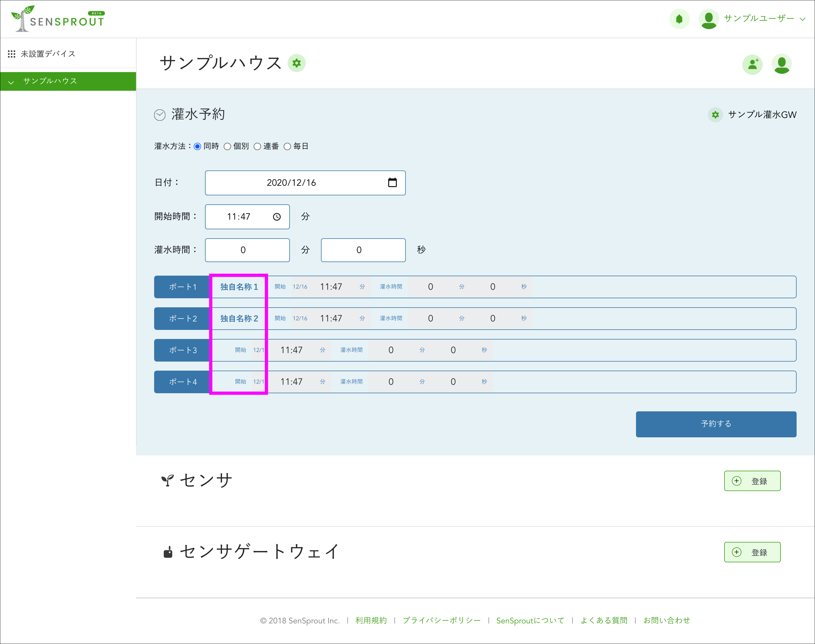Click the 開始時間 time field

point(247,217)
